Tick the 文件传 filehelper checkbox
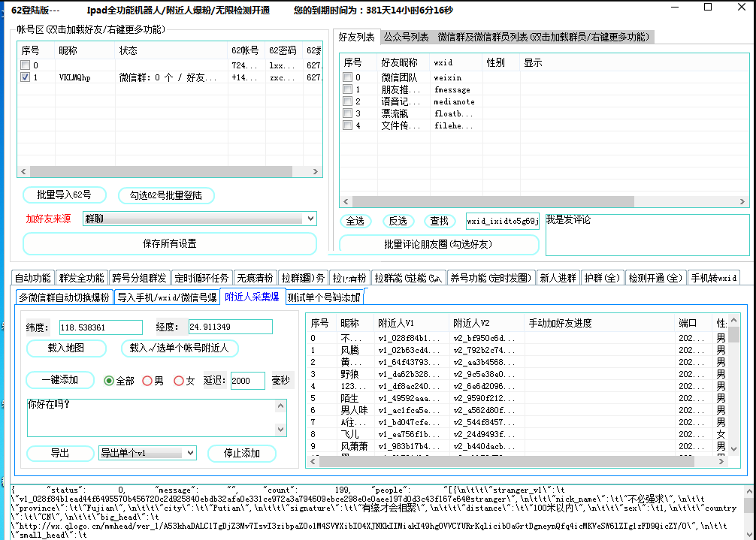756x540 pixels. [x=347, y=125]
